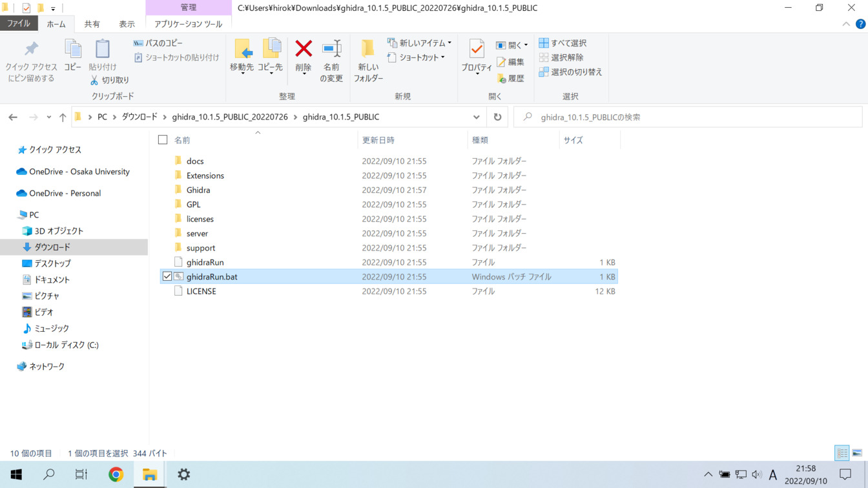Click ghidra_10.1.5_PUBLIC_20220726 breadcrumb
The image size is (868, 488).
coord(230,117)
